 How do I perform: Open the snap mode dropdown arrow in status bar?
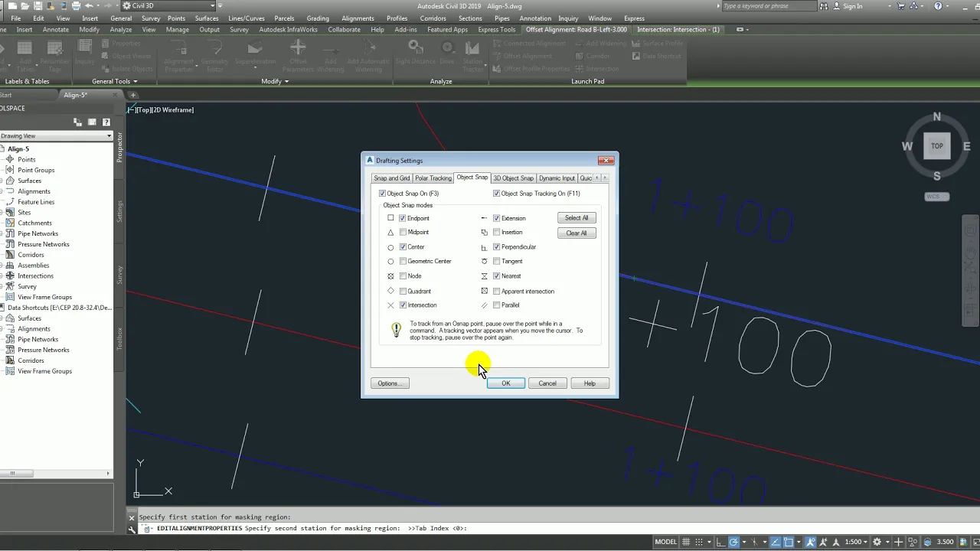tap(709, 542)
